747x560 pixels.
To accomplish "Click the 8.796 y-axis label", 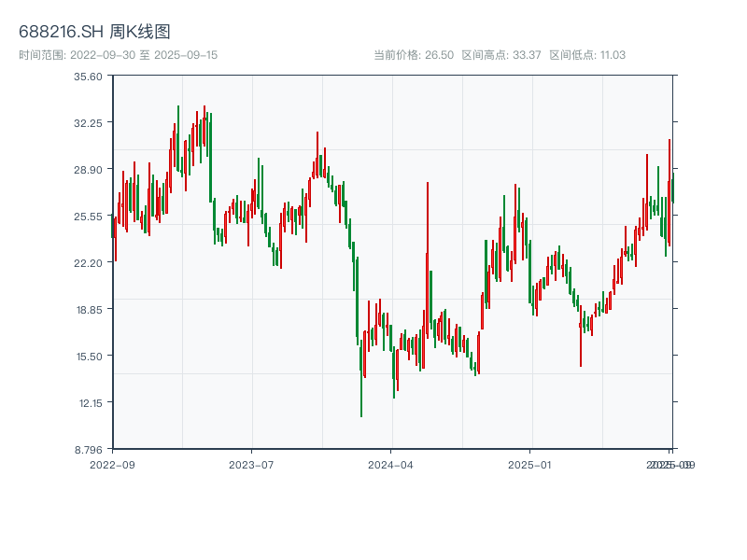I will pos(89,450).
